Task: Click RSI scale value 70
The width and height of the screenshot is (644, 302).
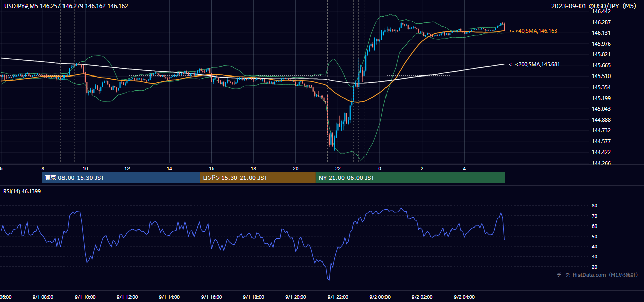Action: pyautogui.click(x=595, y=216)
